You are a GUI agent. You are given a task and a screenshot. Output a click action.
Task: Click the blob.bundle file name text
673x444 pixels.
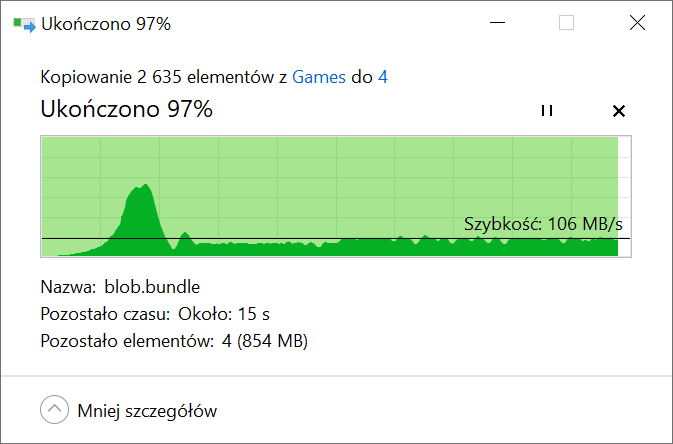pyautogui.click(x=152, y=287)
